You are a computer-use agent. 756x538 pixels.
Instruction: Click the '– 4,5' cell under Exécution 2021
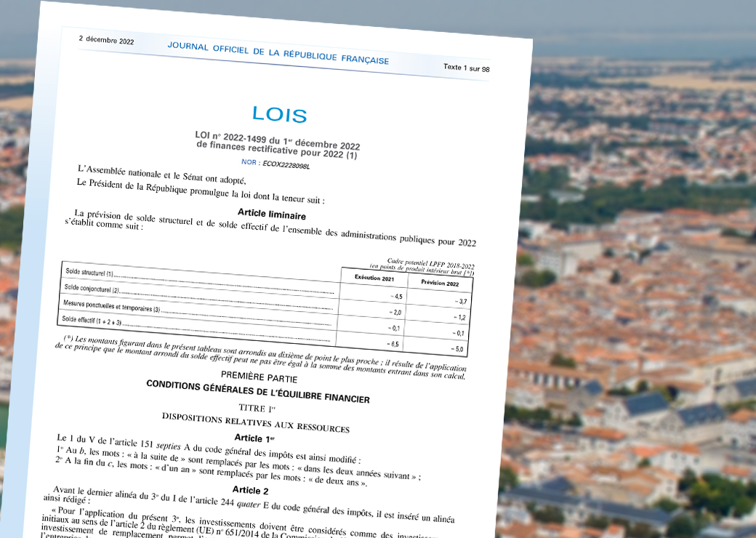(396, 297)
